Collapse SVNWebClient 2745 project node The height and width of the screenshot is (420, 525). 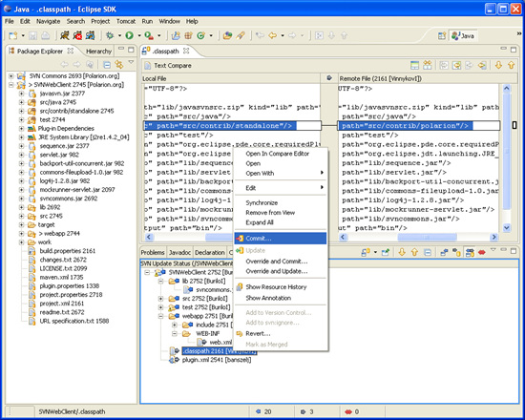(11, 85)
